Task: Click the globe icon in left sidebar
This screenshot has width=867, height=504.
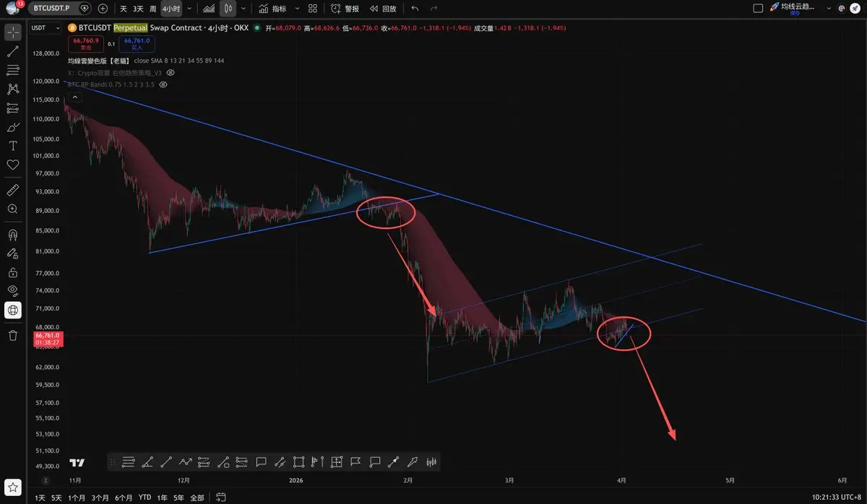Action: [x=12, y=310]
